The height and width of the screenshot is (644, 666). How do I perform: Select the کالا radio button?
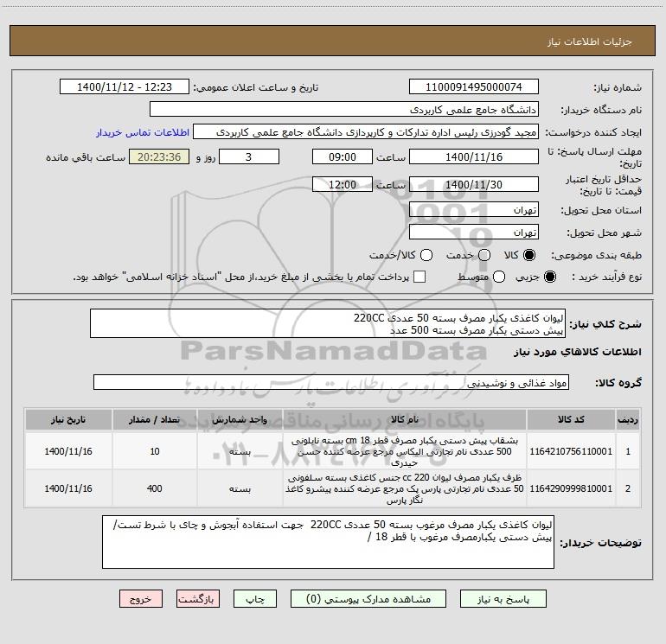coord(529,255)
